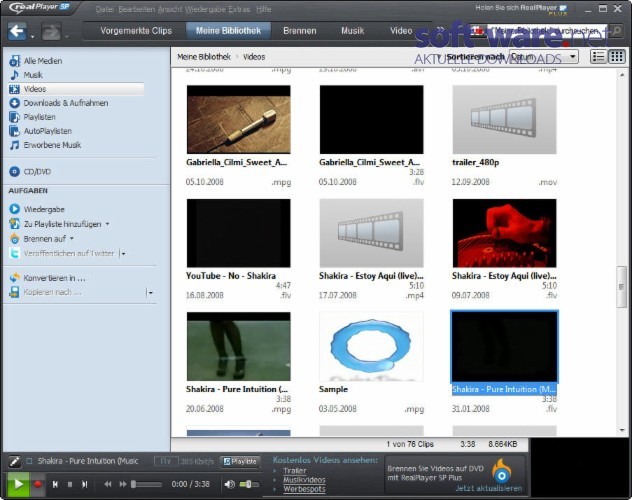Screen dimensions: 632x500
Task: Switch to list view icon
Action: pos(599,57)
